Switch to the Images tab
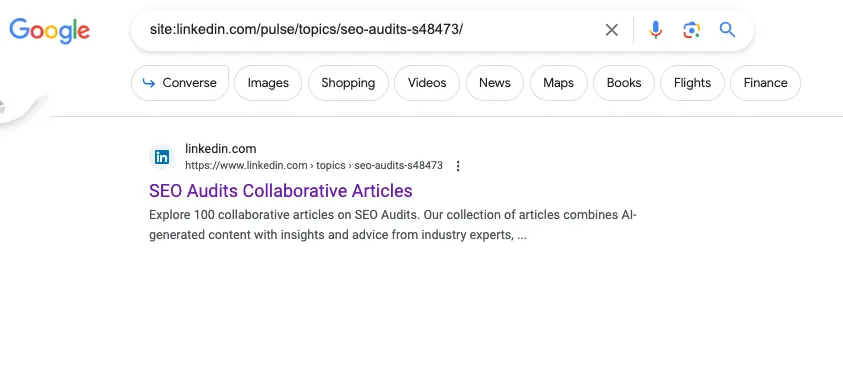843x383 pixels. tap(268, 83)
